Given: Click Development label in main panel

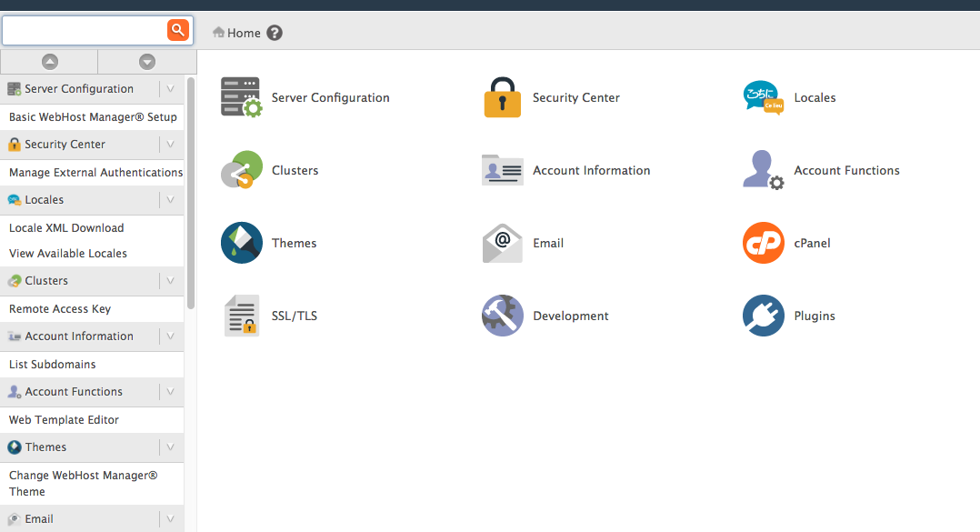Looking at the screenshot, I should [571, 316].
